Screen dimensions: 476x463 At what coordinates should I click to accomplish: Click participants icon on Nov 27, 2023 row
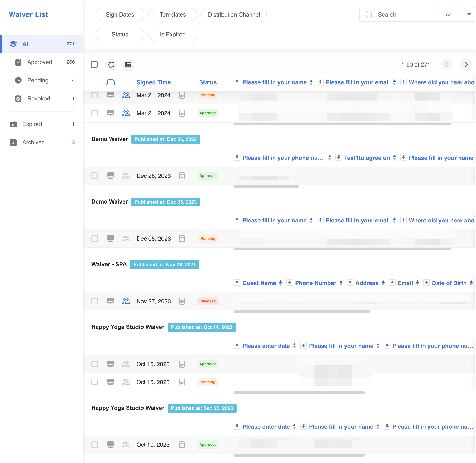pyautogui.click(x=126, y=301)
